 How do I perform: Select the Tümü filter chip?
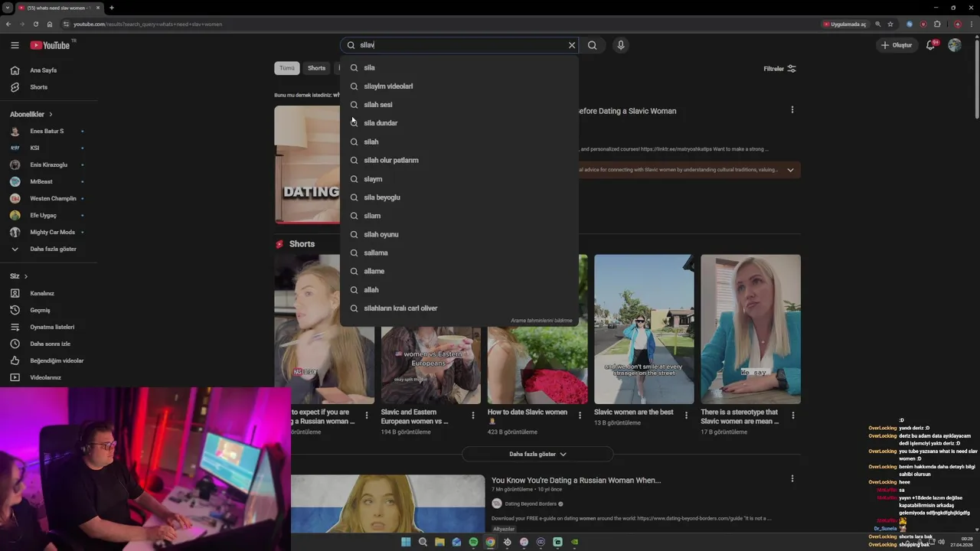coord(287,68)
